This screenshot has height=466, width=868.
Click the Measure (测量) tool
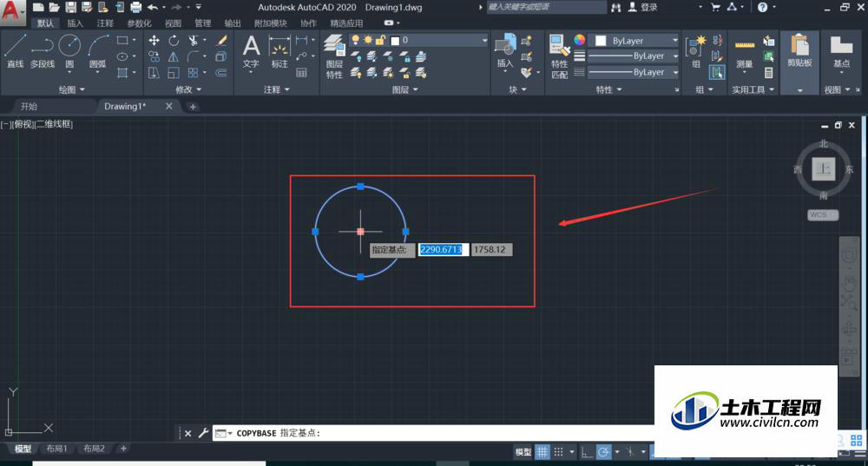point(744,55)
